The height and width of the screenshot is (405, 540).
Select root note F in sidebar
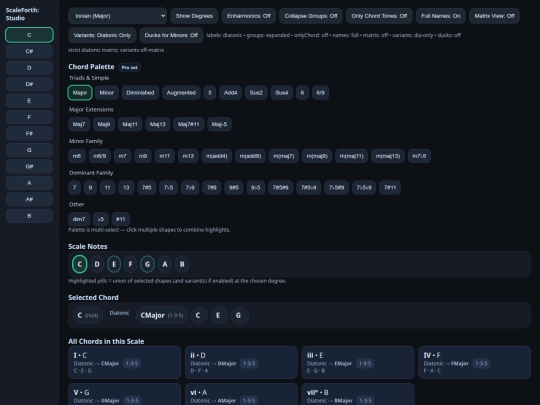click(x=29, y=117)
